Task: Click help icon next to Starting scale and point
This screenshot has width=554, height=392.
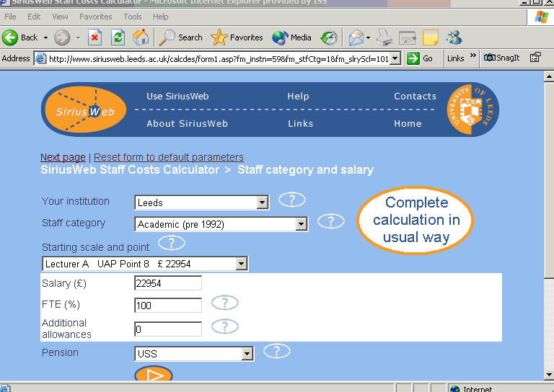Action: click(x=171, y=243)
